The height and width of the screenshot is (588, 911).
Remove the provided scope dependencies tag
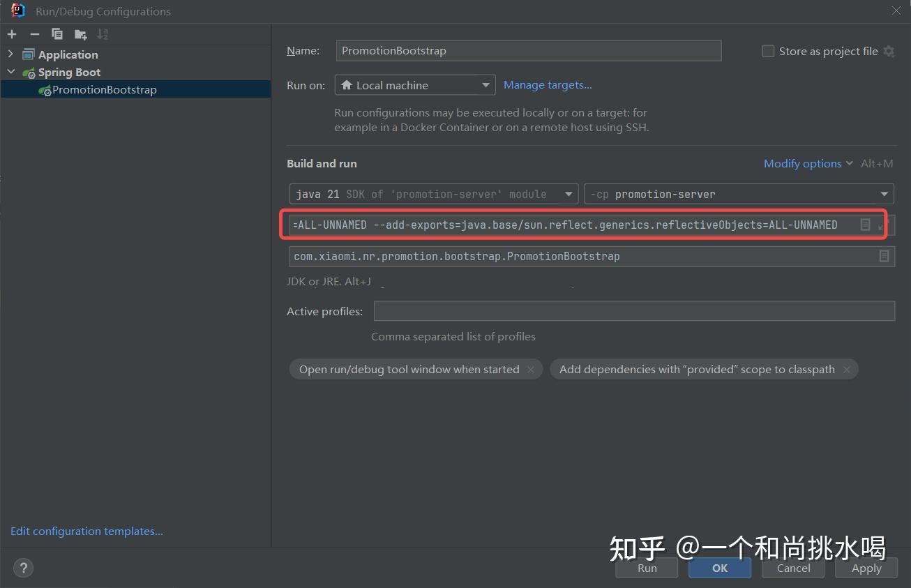846,369
